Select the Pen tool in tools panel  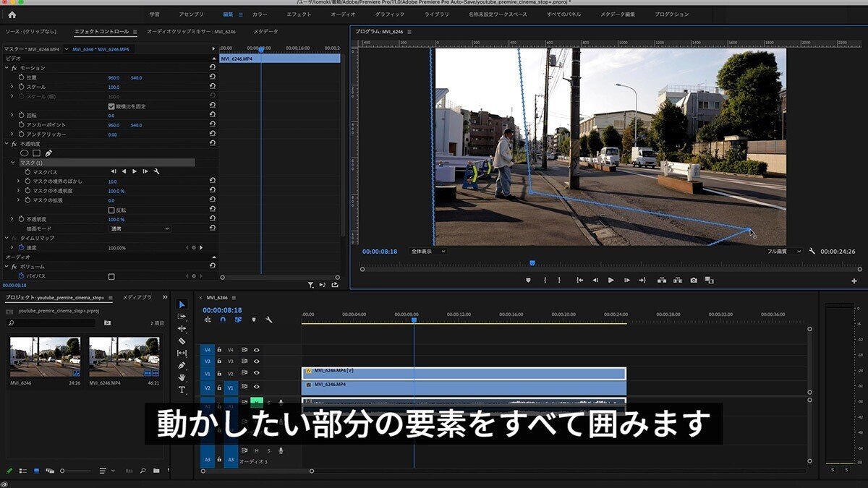182,365
